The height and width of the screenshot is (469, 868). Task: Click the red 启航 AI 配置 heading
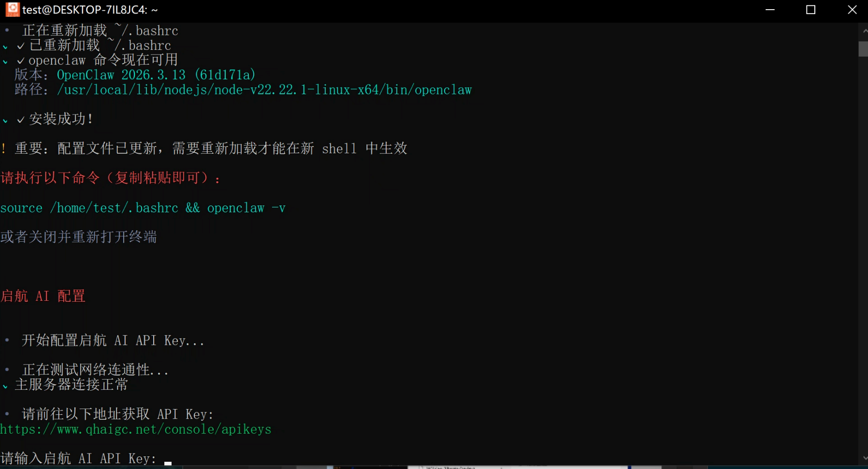tap(43, 296)
